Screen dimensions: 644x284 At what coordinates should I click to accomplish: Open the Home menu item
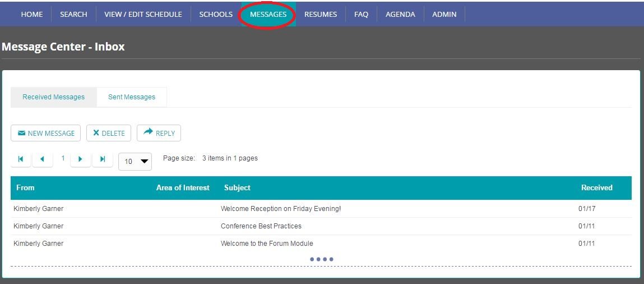click(31, 14)
